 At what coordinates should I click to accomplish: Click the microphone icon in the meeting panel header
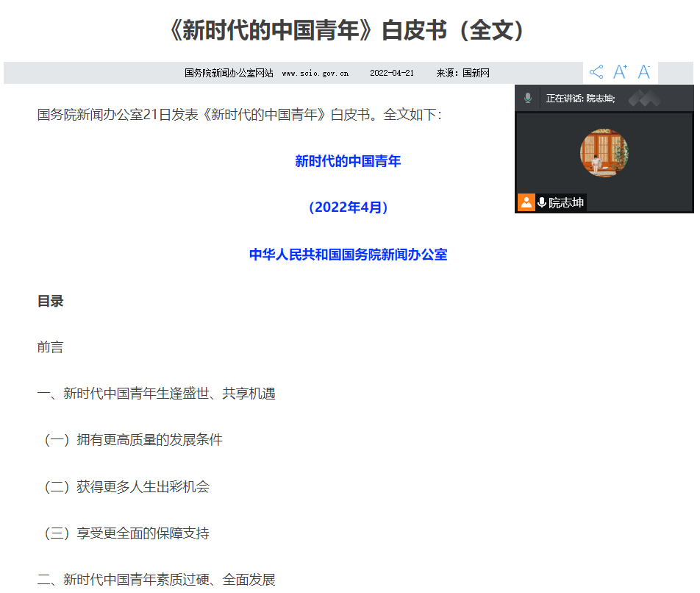click(x=527, y=98)
